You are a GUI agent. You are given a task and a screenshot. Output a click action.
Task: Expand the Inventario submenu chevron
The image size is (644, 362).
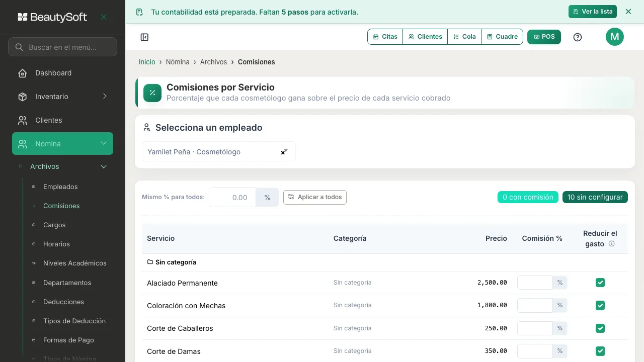click(x=105, y=97)
